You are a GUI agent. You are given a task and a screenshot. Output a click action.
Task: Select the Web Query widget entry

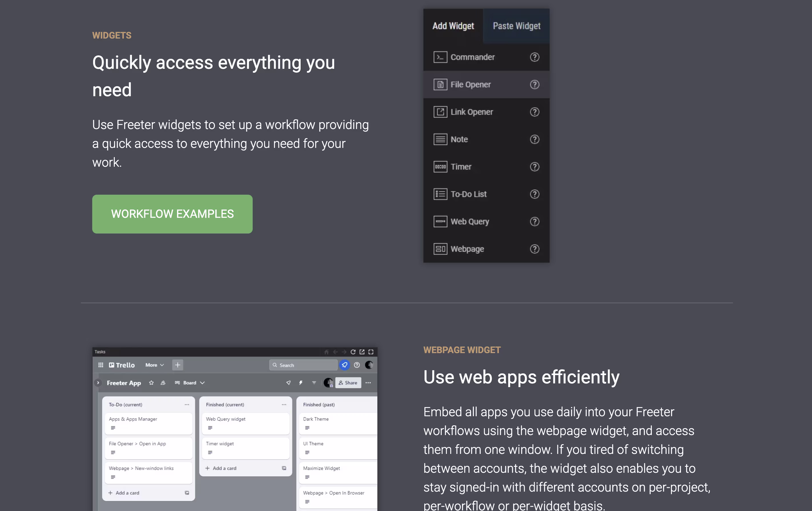[x=469, y=222]
